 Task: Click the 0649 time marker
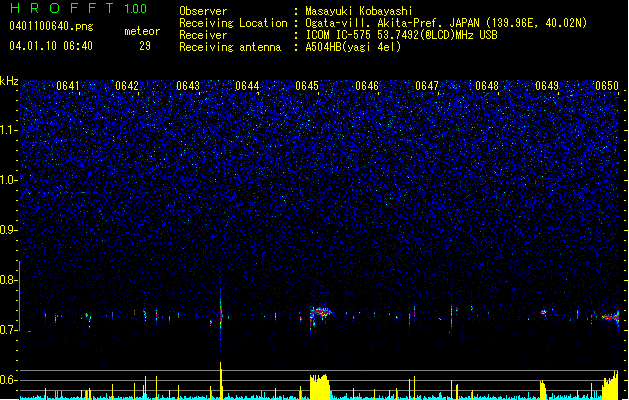click(547, 86)
